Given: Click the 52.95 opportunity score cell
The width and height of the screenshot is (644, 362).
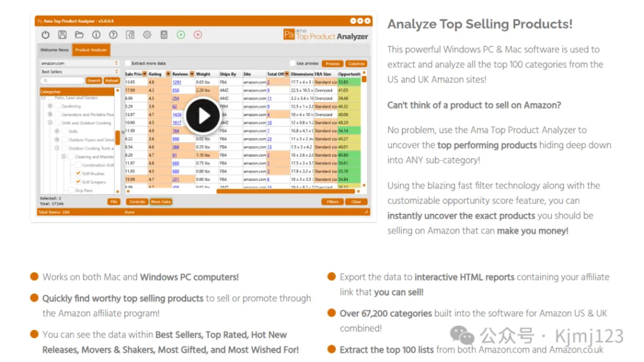Looking at the screenshot, I should coord(349,82).
